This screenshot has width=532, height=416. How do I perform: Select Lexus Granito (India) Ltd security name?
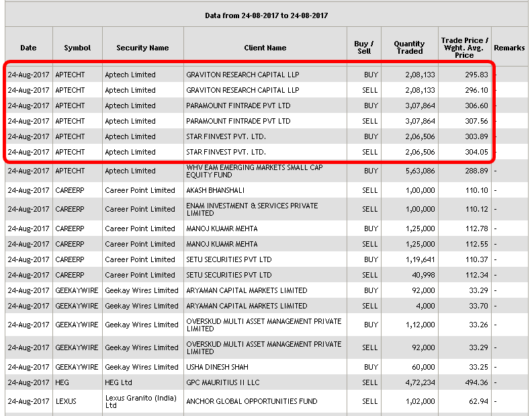tap(141, 401)
